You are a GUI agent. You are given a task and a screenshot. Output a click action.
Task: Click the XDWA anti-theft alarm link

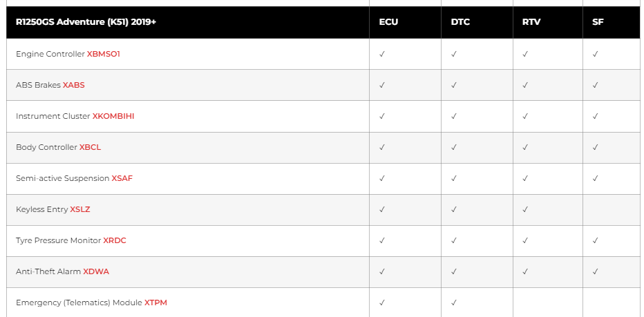[96, 271]
